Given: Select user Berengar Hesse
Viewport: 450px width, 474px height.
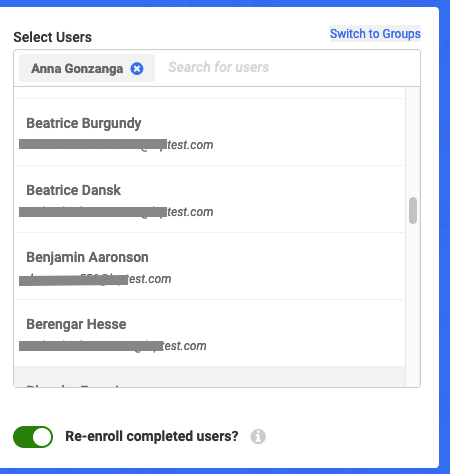Looking at the screenshot, I should pos(209,333).
